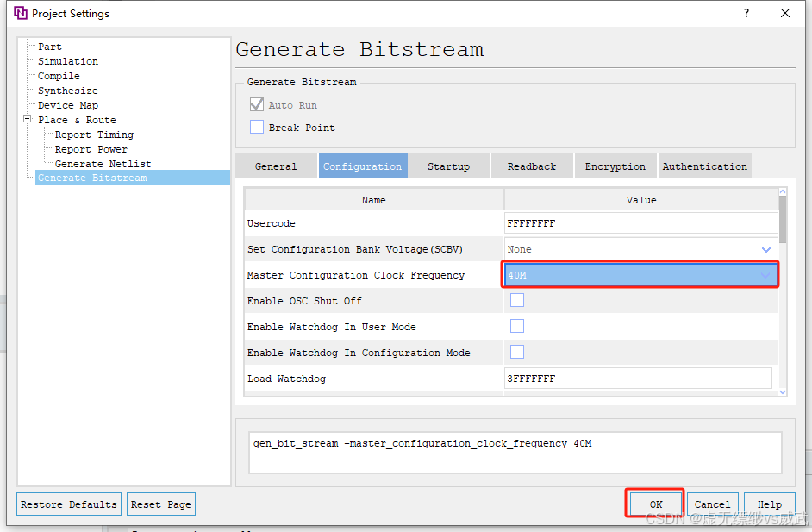Click the table scrollbar down arrow
This screenshot has width=812, height=532.
783,392
